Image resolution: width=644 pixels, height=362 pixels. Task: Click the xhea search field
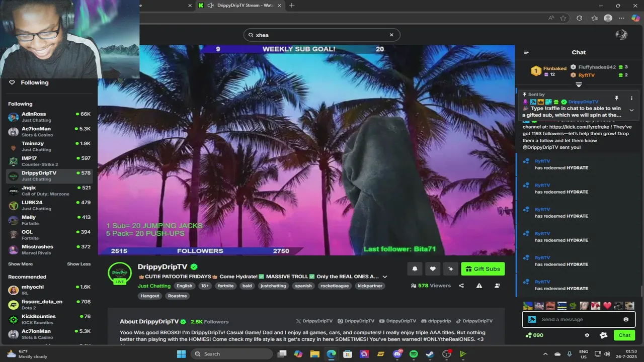point(321,35)
